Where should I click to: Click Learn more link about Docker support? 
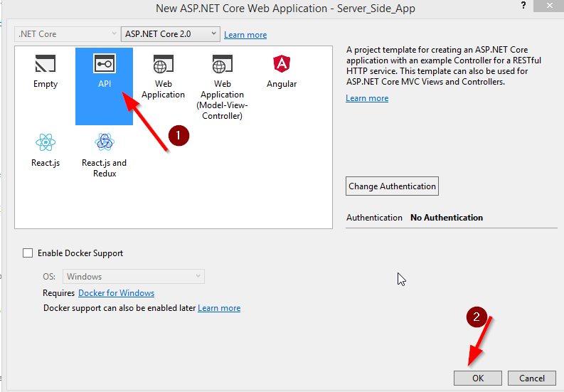tap(219, 308)
